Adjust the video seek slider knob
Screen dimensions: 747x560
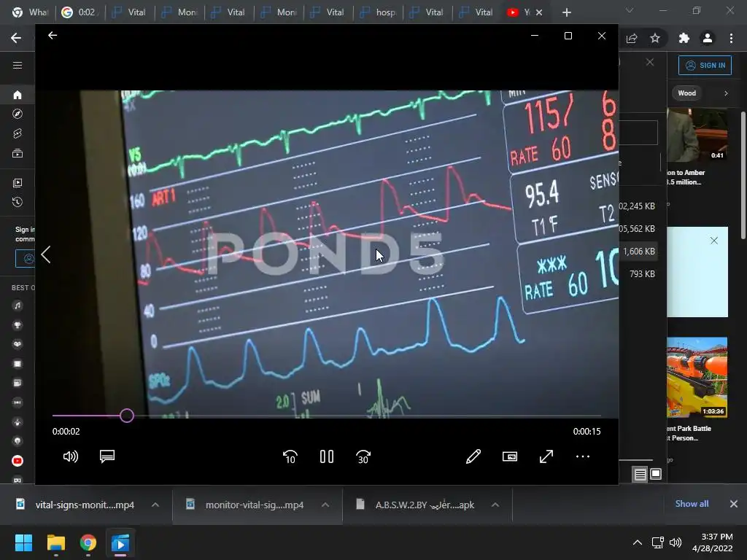(127, 416)
